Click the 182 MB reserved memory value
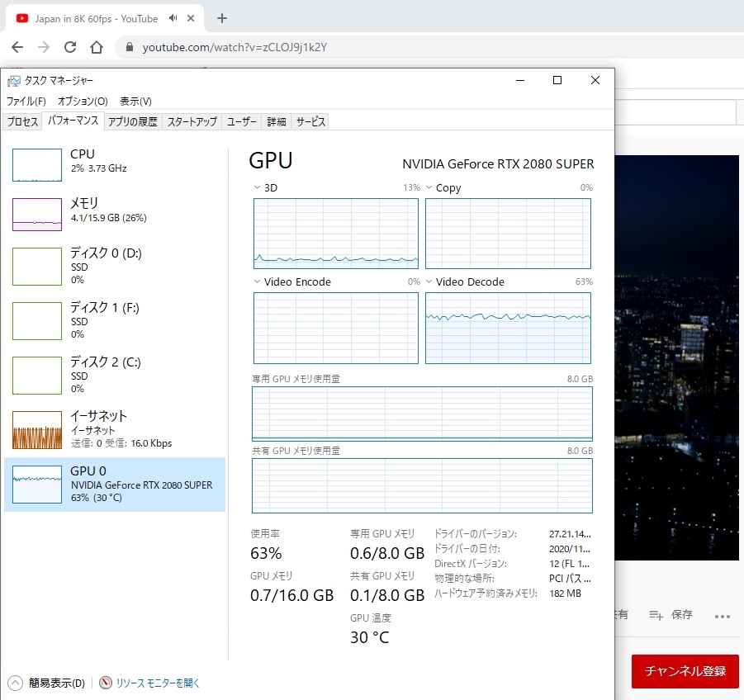 point(565,594)
